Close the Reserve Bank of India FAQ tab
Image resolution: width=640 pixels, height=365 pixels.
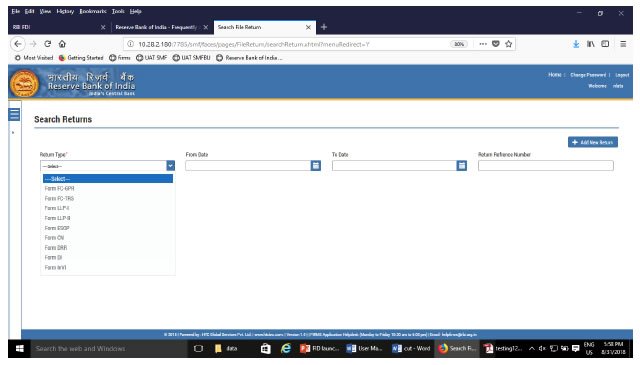[206, 27]
